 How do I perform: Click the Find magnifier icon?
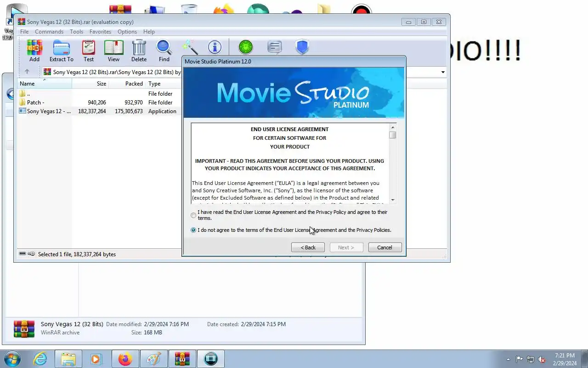(164, 51)
